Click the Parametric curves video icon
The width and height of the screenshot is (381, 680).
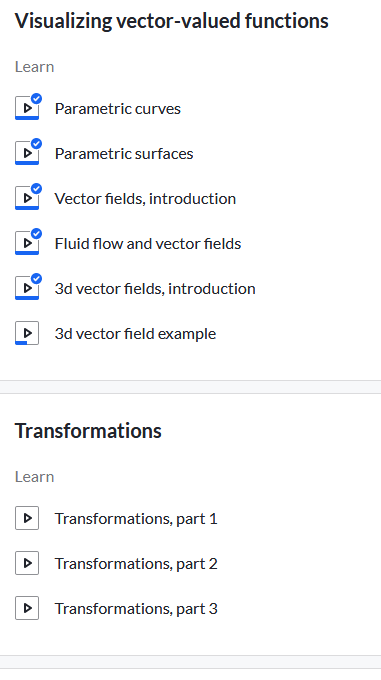[x=27, y=108]
